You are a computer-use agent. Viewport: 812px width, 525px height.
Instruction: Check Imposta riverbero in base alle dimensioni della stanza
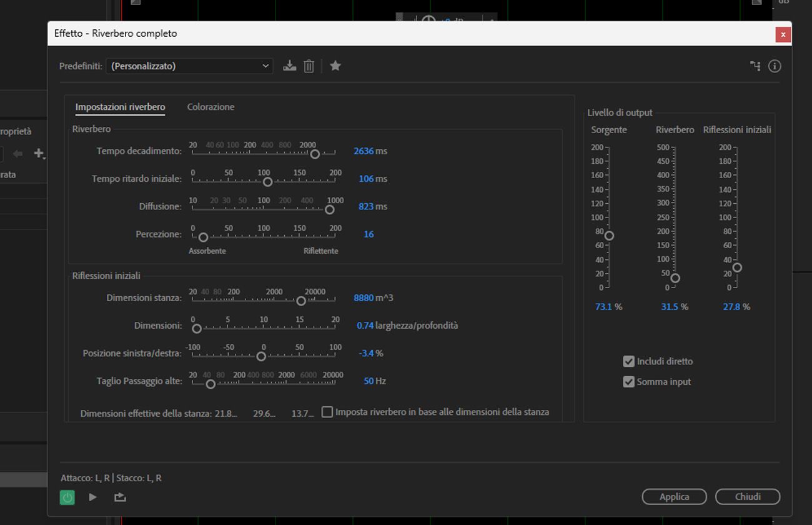tap(327, 412)
